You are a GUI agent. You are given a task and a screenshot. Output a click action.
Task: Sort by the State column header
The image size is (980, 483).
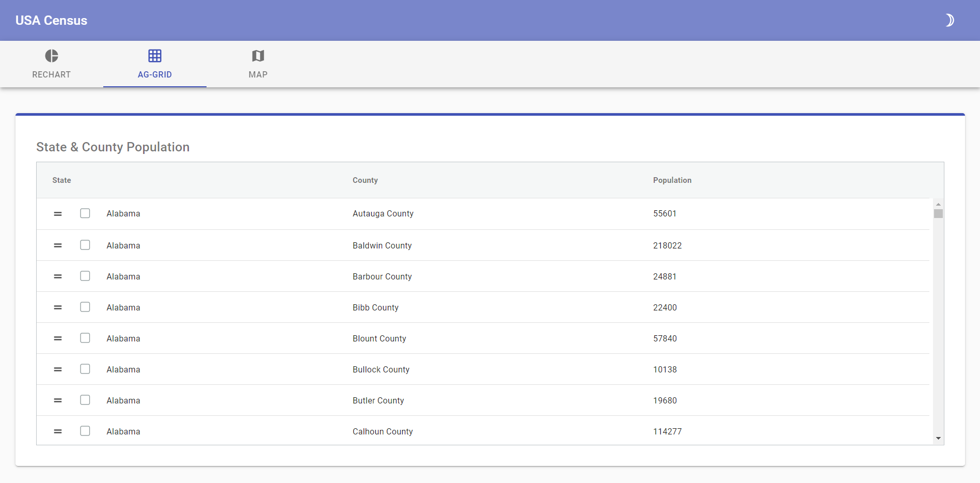[x=61, y=180]
